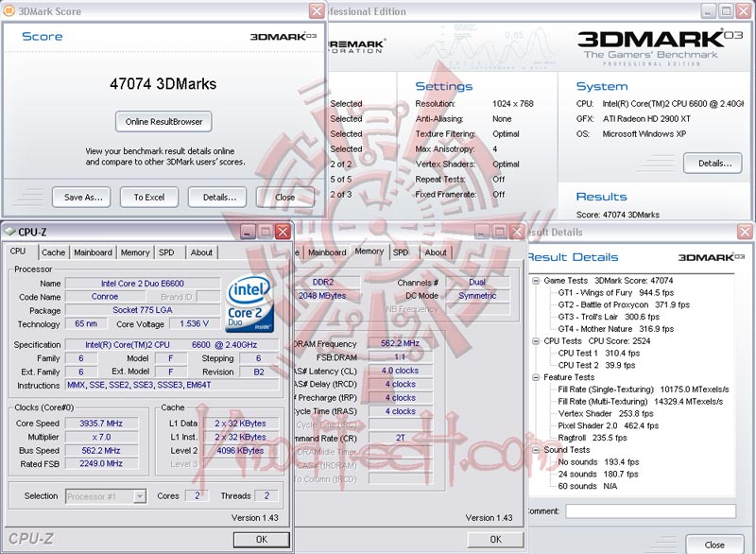
Task: Click the Comment input field
Action: tap(651, 511)
